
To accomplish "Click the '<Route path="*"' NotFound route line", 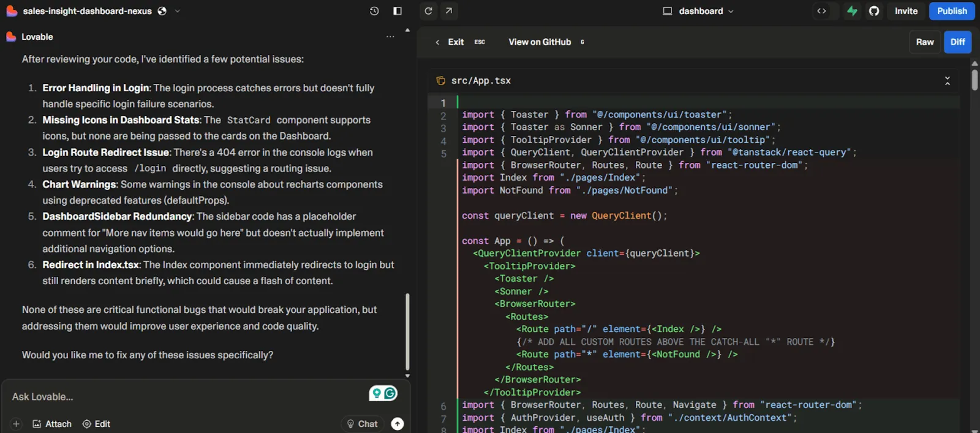I will pos(627,355).
